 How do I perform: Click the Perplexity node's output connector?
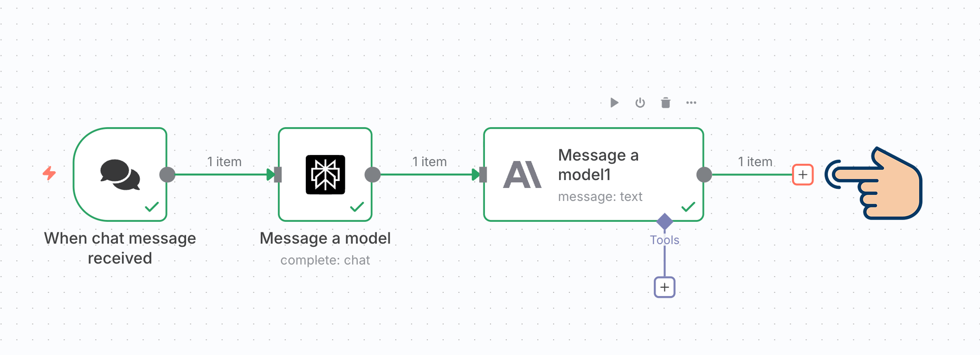[372, 174]
